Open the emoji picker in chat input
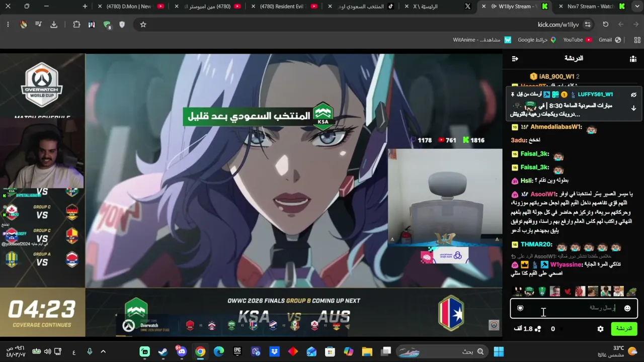Image resolution: width=644 pixels, height=362 pixels. 627,308
